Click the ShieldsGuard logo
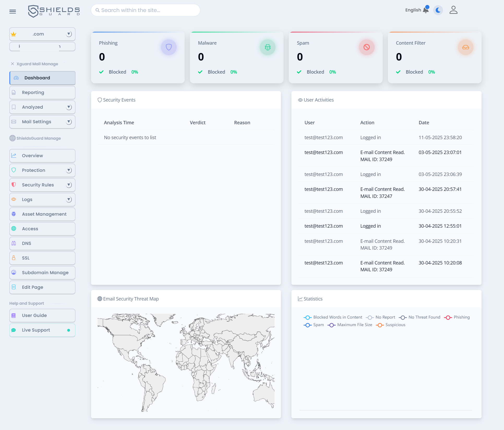504x430 pixels. (54, 11)
